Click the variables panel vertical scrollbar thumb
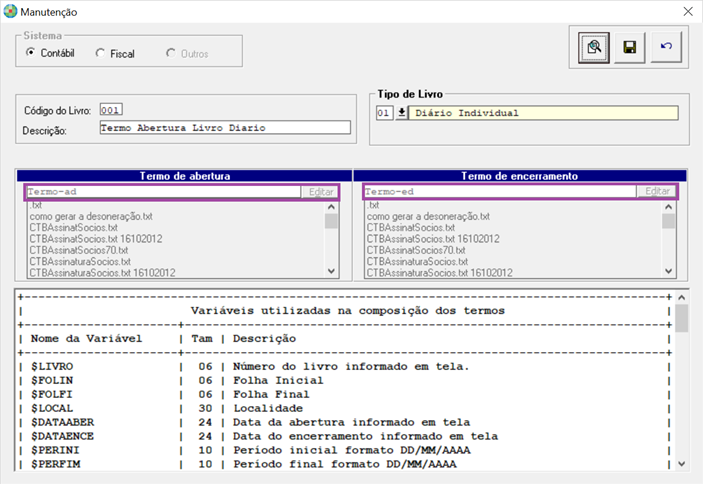Screen dimensions: 703x484 681,318
